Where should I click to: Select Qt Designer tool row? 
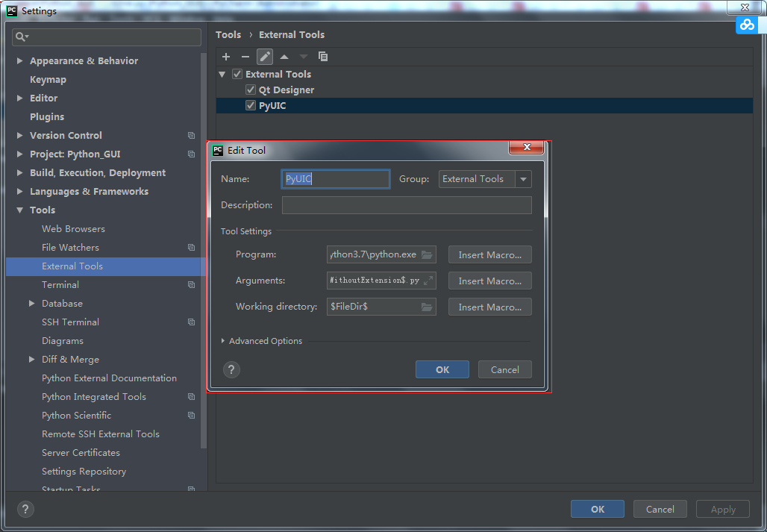(484, 90)
